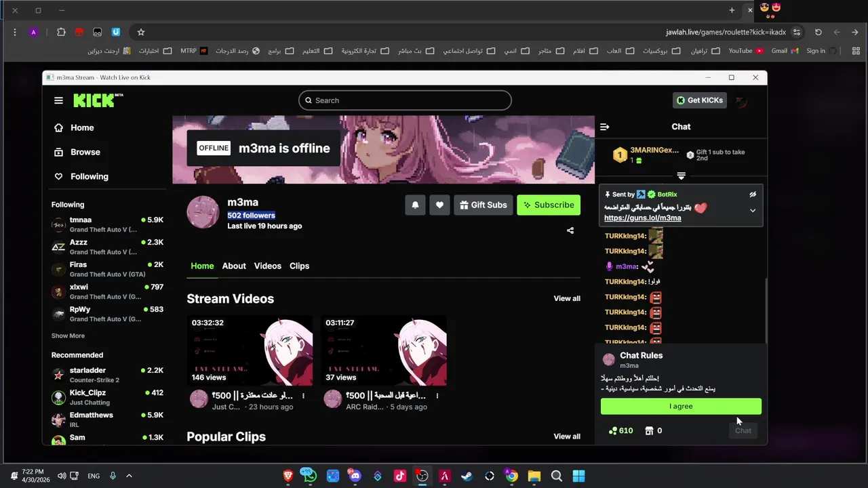Open Discord from taskbar

[x=355, y=476]
